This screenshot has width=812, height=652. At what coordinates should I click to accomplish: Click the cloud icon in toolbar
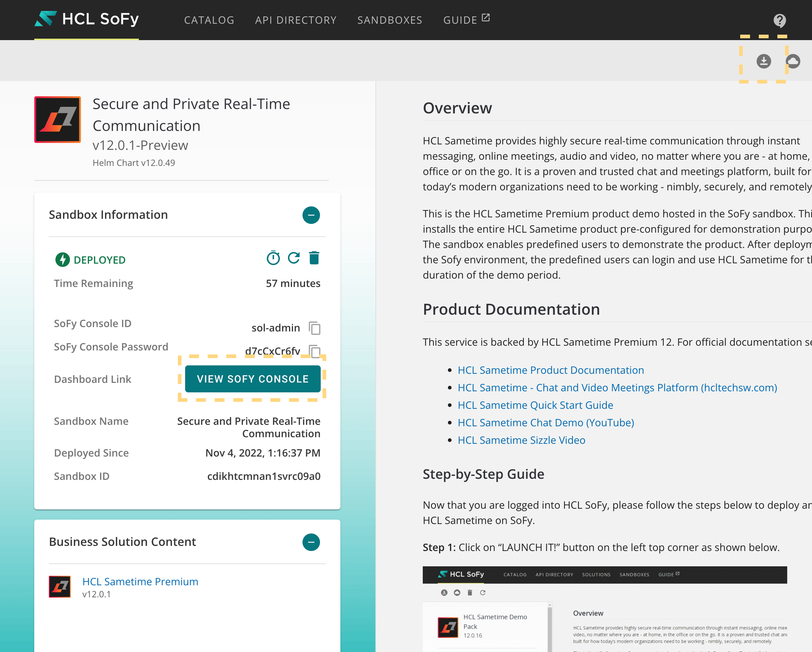[x=793, y=61]
